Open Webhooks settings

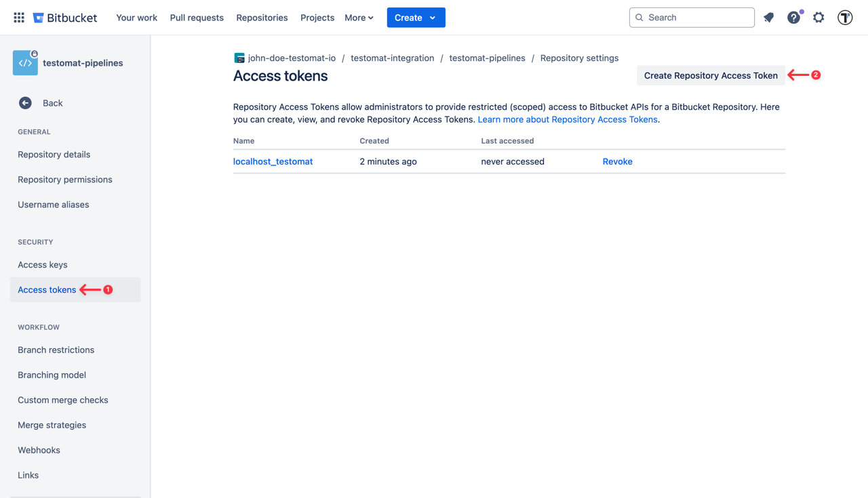[39, 451]
